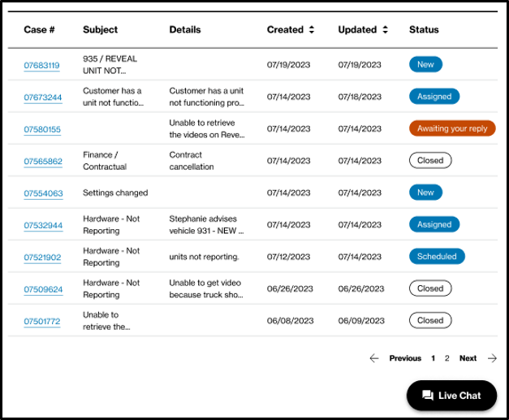The width and height of the screenshot is (509, 420).
Task: Click the Closed badge for case 07501772
Action: [x=430, y=320]
